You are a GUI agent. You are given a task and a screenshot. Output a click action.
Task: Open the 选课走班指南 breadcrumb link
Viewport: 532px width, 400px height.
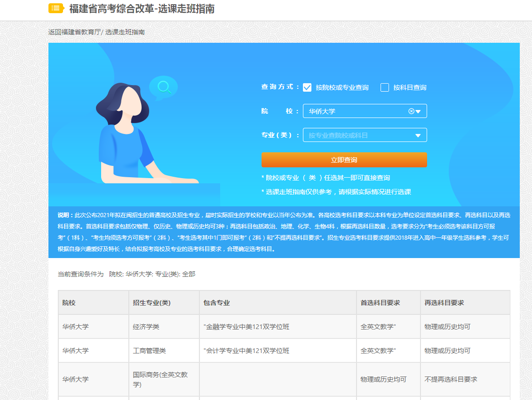tap(125, 32)
